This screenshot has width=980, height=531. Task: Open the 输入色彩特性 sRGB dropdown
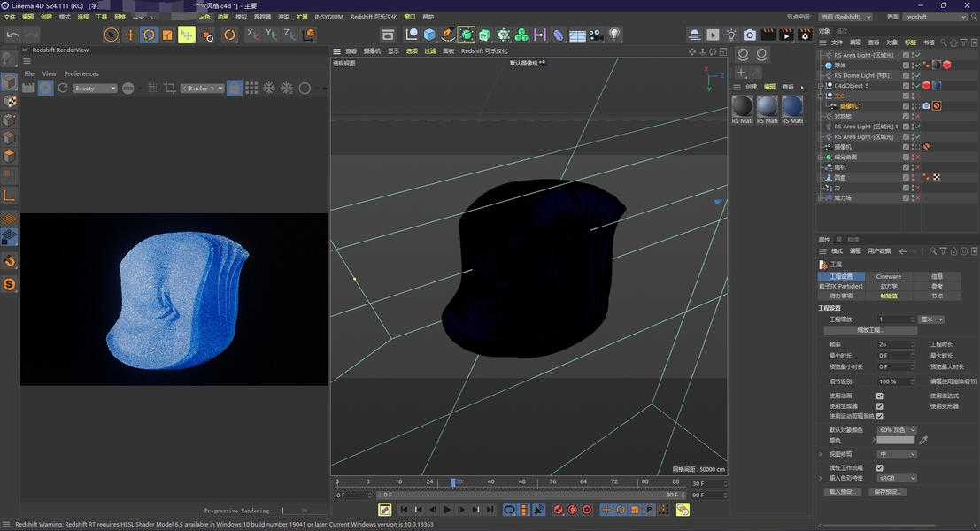(896, 478)
